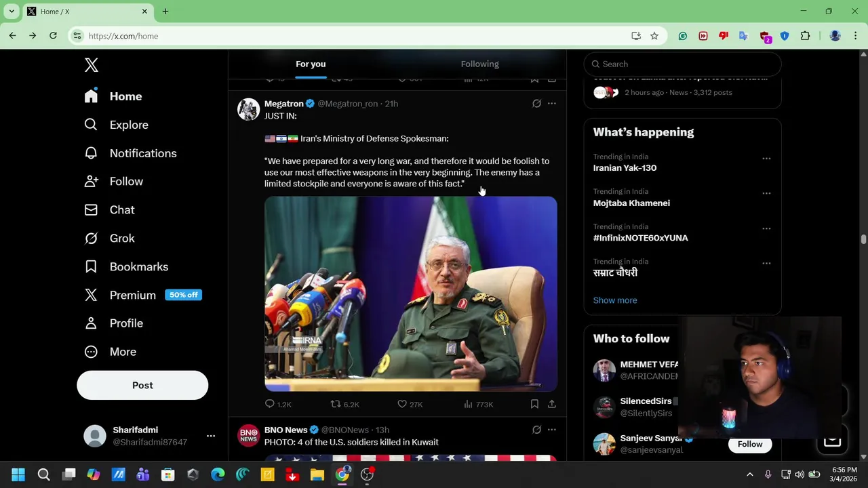Open more options on Megatron post
868x488 pixels.
coord(552,104)
